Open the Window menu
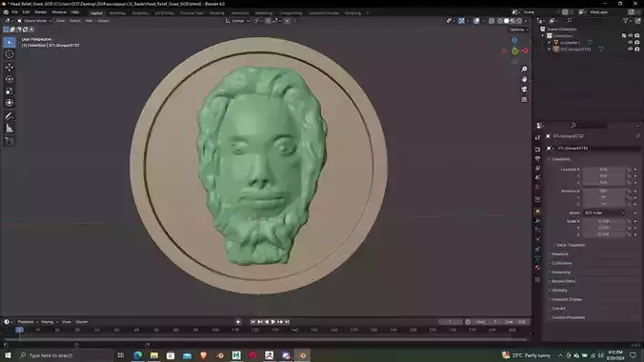644x362 pixels. (59, 12)
